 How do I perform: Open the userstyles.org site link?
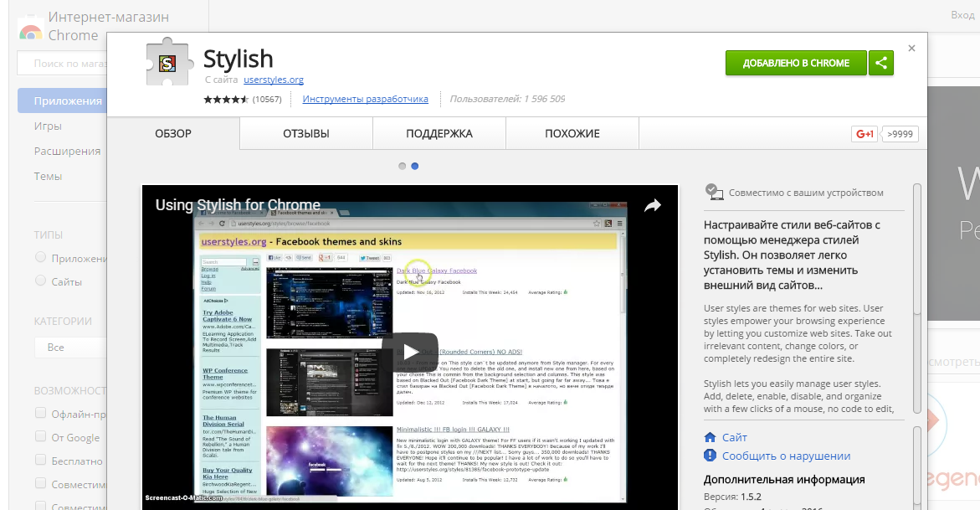[273, 80]
